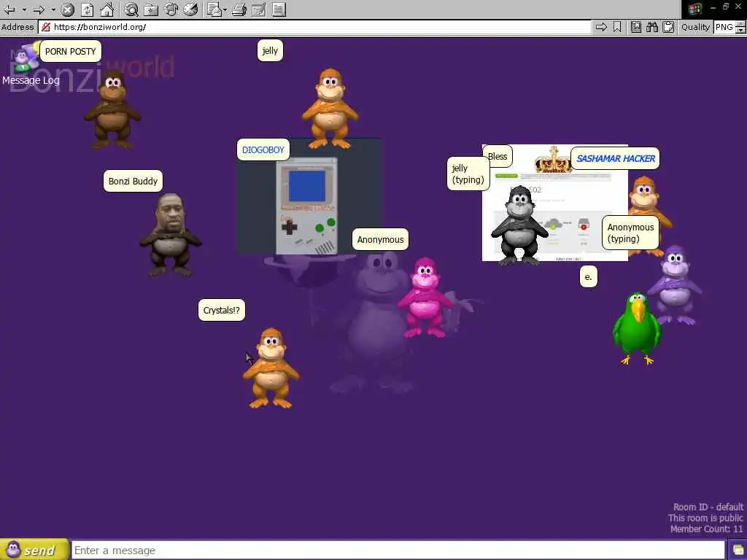Click the Bonzi Buddy name label
Viewport: 747px width, 560px height.
point(133,181)
